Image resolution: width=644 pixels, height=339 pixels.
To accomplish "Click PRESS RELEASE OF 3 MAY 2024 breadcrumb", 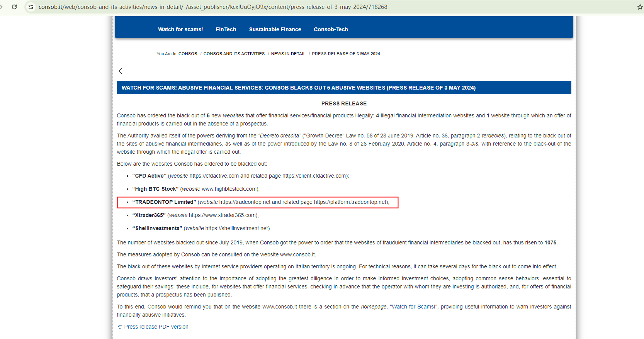I will pos(346,54).
